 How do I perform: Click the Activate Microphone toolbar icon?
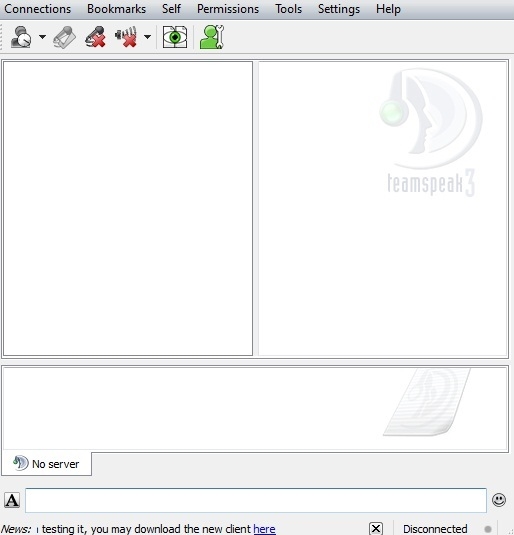click(65, 37)
